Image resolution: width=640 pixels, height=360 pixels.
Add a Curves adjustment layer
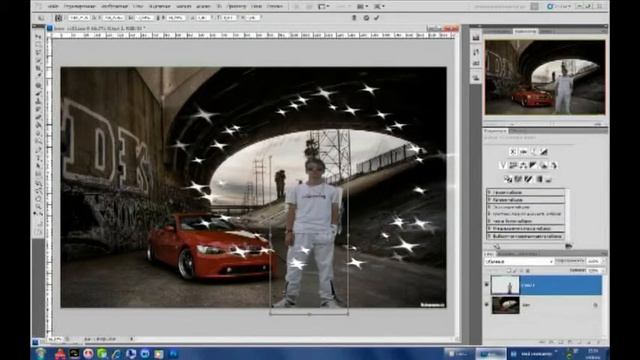click(533, 151)
